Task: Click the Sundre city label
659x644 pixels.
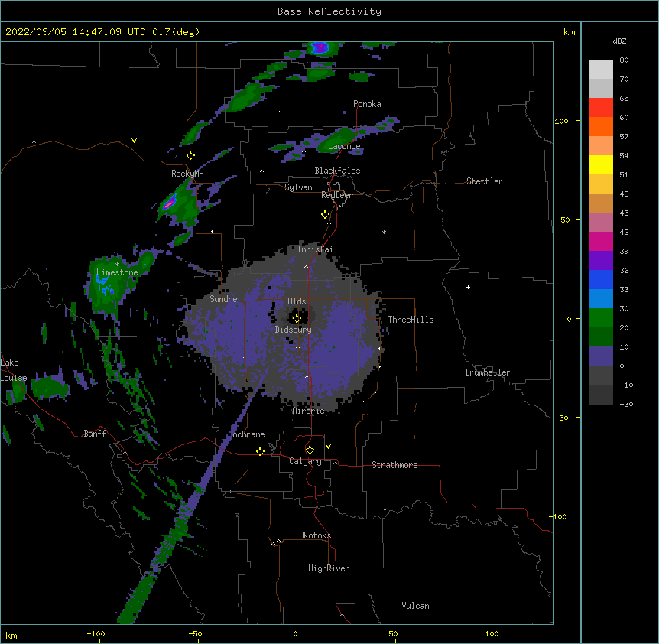Action: (x=223, y=299)
